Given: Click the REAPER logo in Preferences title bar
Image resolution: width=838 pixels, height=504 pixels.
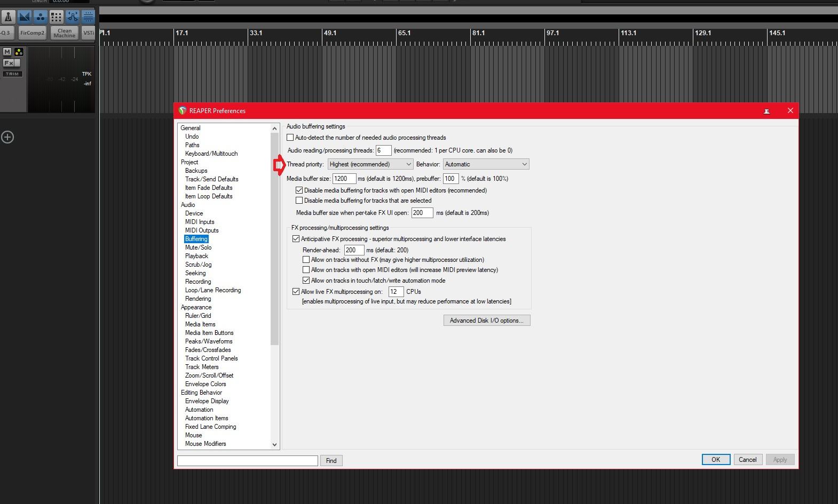Looking at the screenshot, I should [183, 110].
